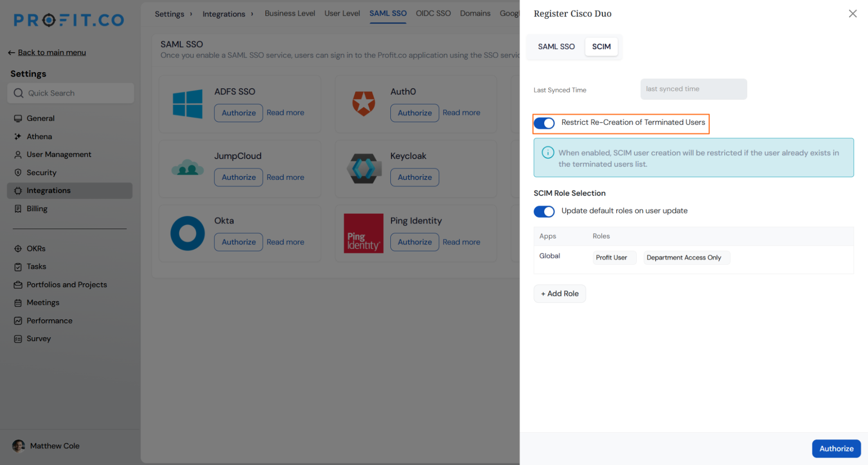Click the Keycloak hexagon logo
Screen dimensions: 868x465
tap(364, 169)
